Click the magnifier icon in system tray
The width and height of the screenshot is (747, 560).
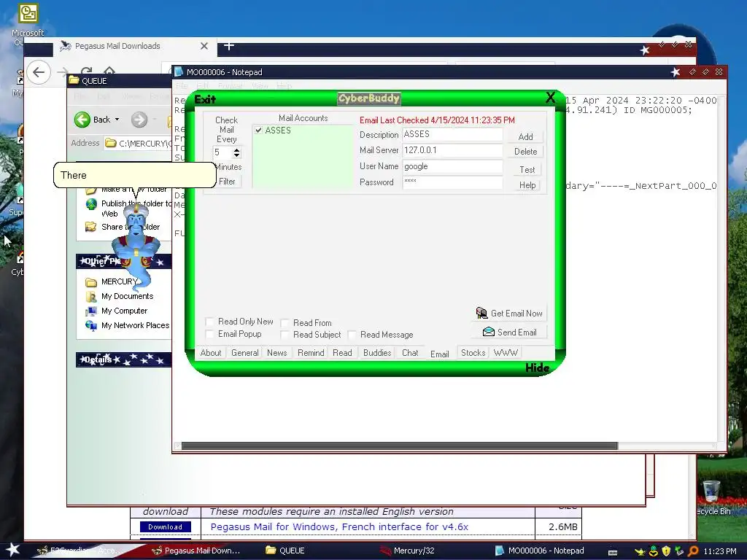click(x=693, y=551)
